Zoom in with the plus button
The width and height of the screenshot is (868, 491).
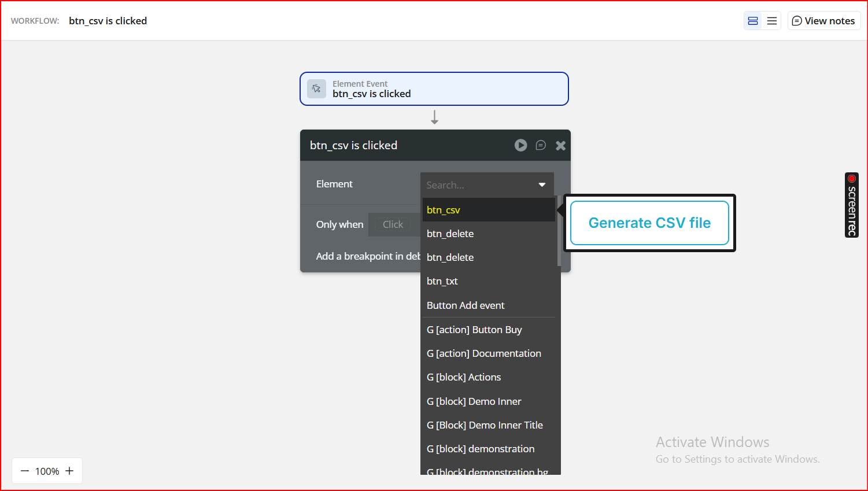69,471
